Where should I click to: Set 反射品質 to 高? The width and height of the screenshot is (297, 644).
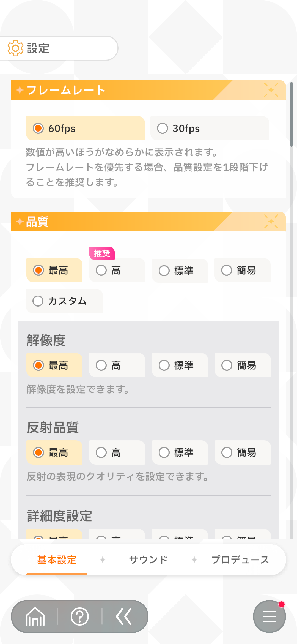(x=117, y=452)
